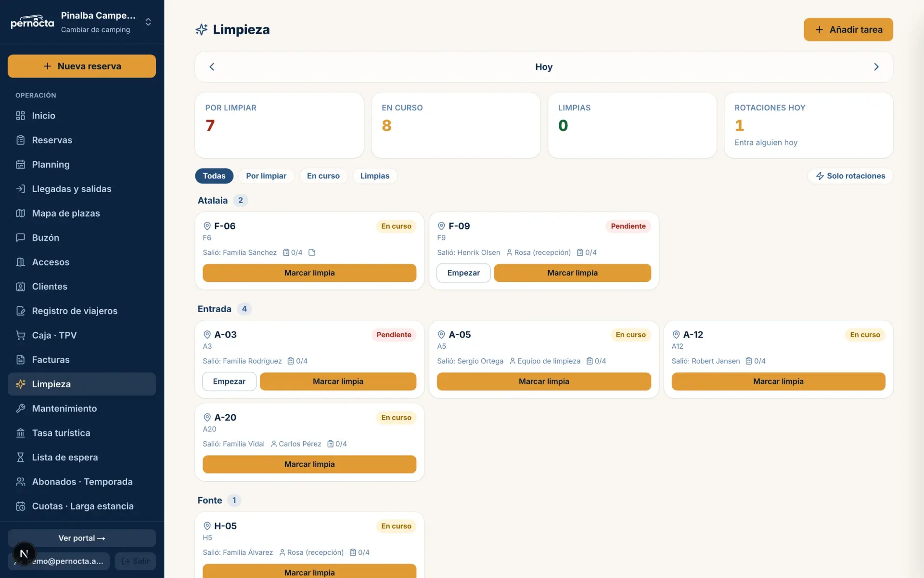Open Mantenimiento in the sidebar
924x578 pixels.
click(x=82, y=408)
